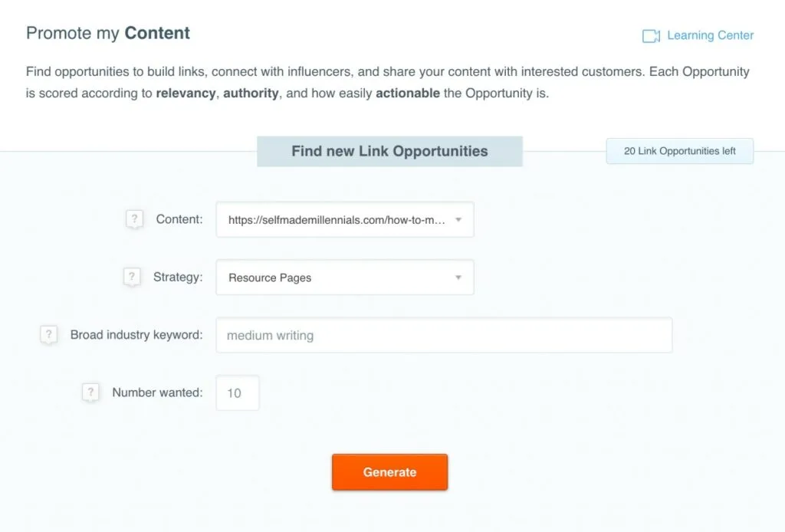This screenshot has width=785, height=532.
Task: Click the help icon beside Broad industry keyword
Action: [49, 334]
